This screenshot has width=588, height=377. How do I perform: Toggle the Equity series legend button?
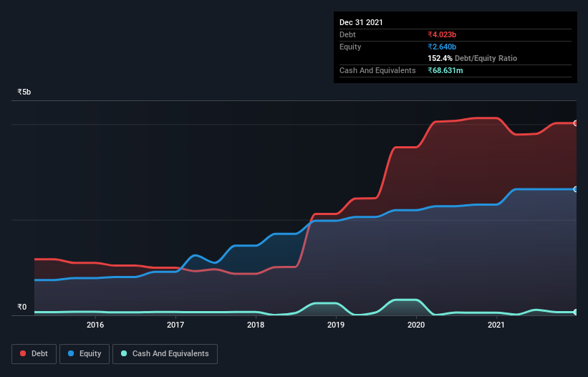[85, 354]
